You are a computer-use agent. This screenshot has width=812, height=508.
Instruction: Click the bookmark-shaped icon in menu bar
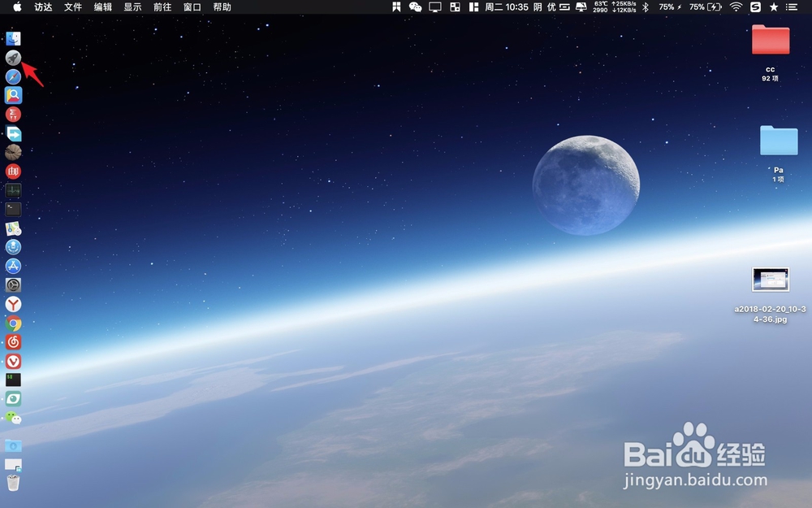pos(396,7)
